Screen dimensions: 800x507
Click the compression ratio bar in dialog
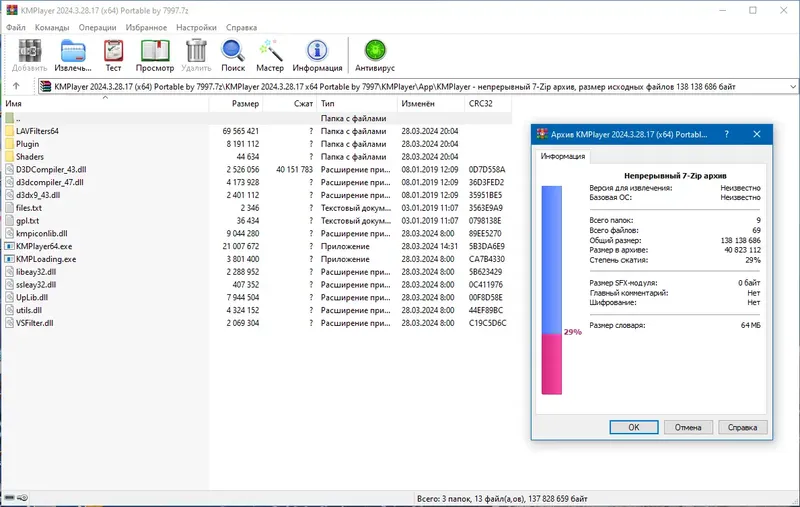pos(552,290)
